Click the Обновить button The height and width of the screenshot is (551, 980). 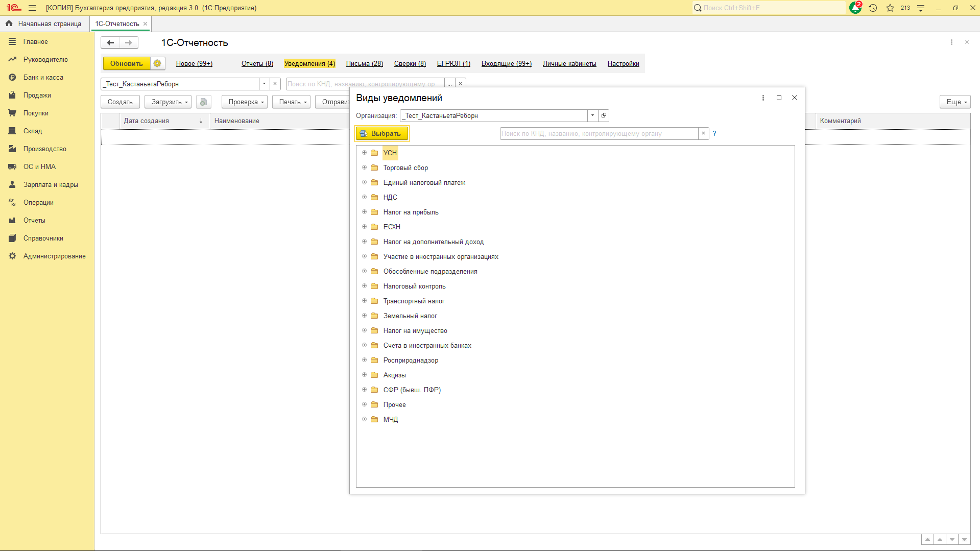(x=127, y=63)
